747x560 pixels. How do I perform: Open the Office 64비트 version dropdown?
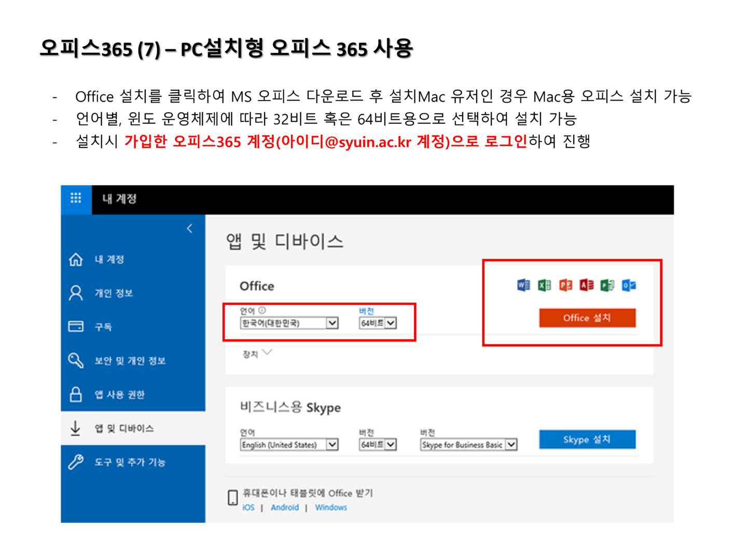click(378, 323)
